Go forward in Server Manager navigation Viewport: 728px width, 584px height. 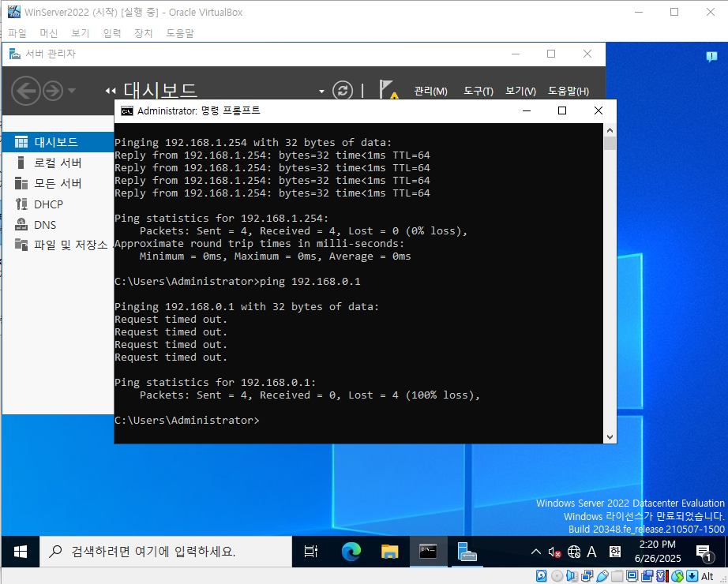click(x=53, y=91)
